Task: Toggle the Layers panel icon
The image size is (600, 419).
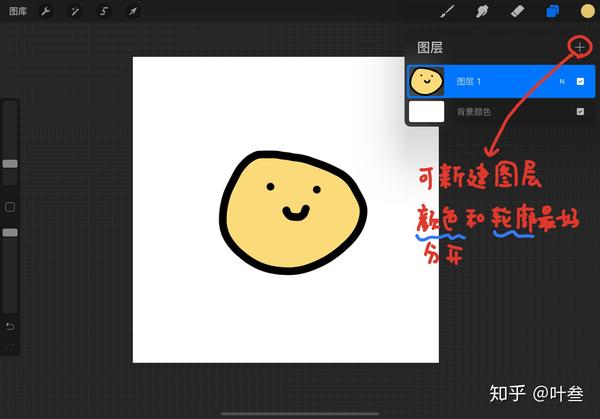Action: point(552,11)
